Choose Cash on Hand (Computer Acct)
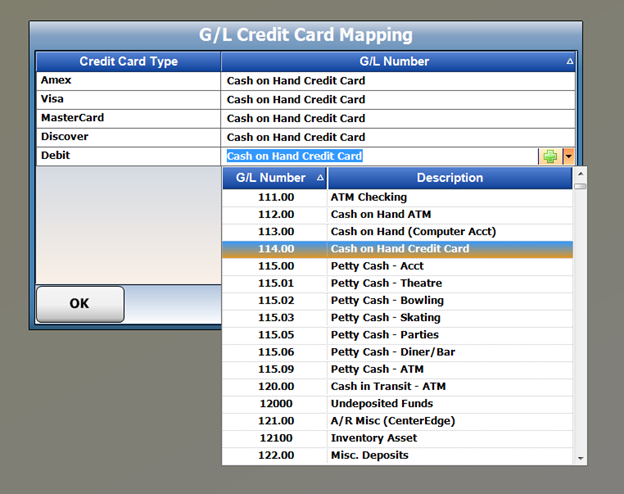Screen dimensions: 624x494 [x=398, y=232]
